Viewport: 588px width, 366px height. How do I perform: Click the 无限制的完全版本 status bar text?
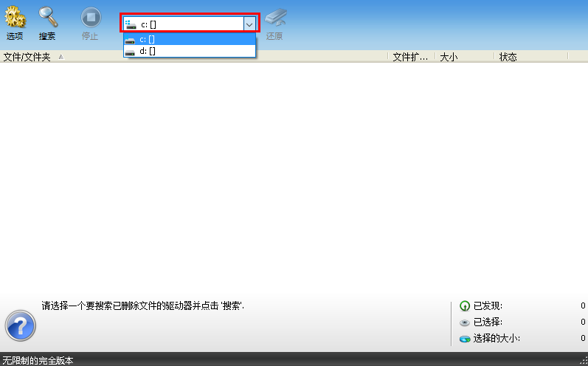38,361
